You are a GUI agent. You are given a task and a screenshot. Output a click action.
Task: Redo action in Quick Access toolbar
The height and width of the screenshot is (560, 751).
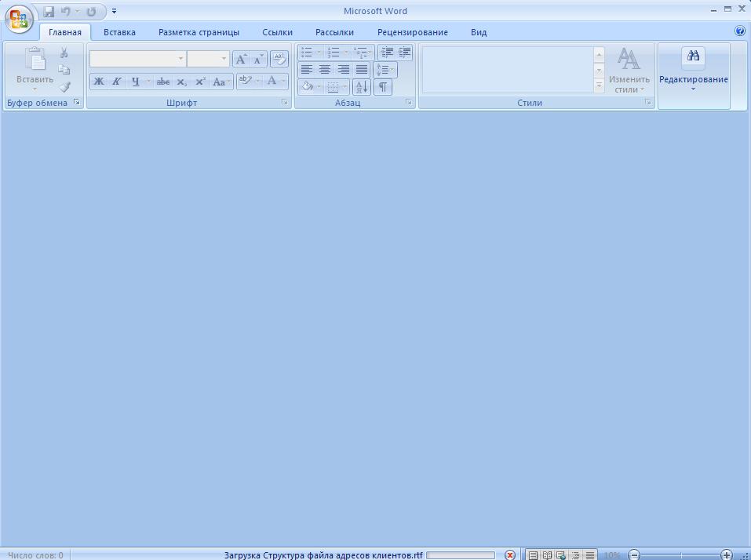[x=91, y=11]
